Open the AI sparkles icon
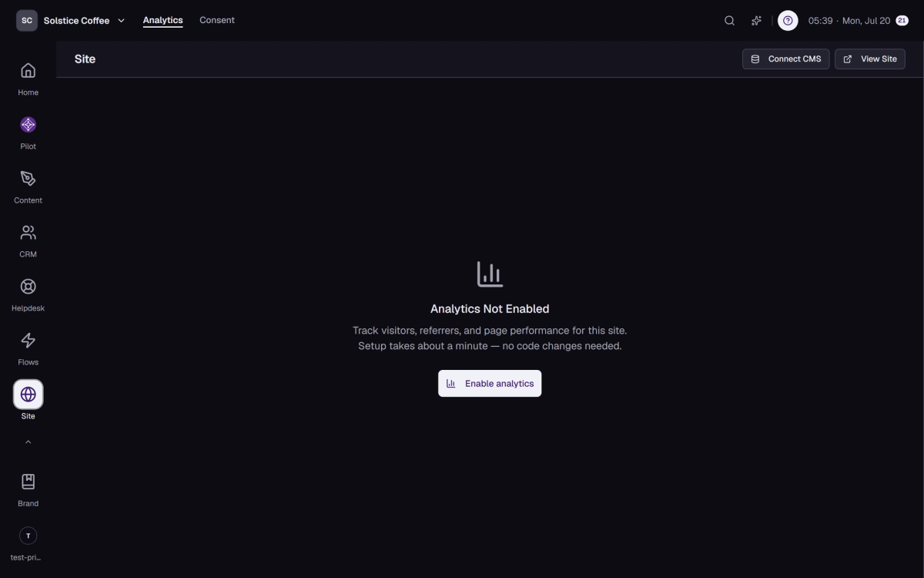The image size is (924, 578). click(x=756, y=21)
